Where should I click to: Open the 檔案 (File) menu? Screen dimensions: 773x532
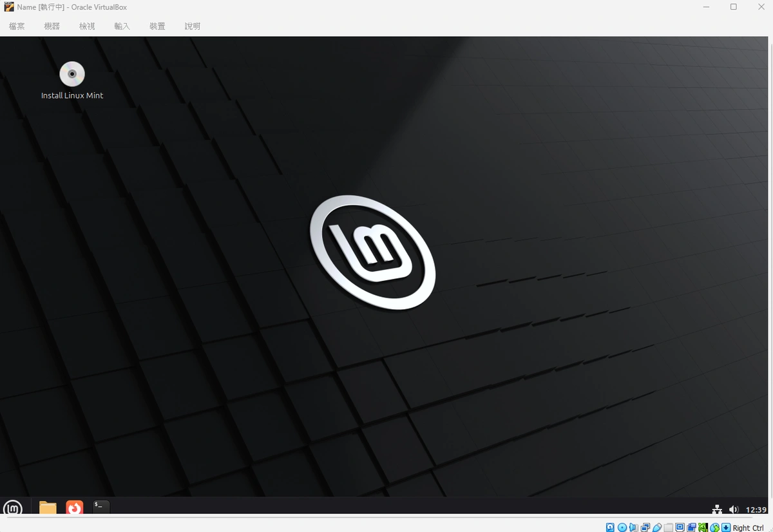pyautogui.click(x=17, y=26)
